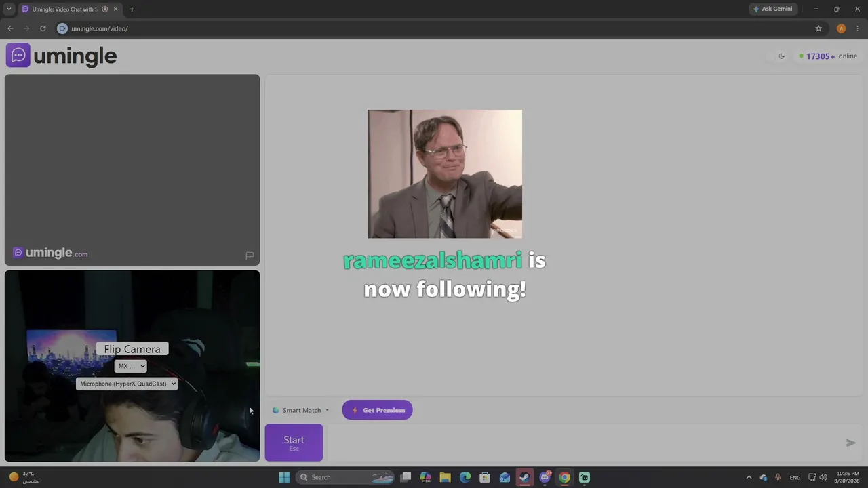Open the 32°C weather widget

coord(24,477)
